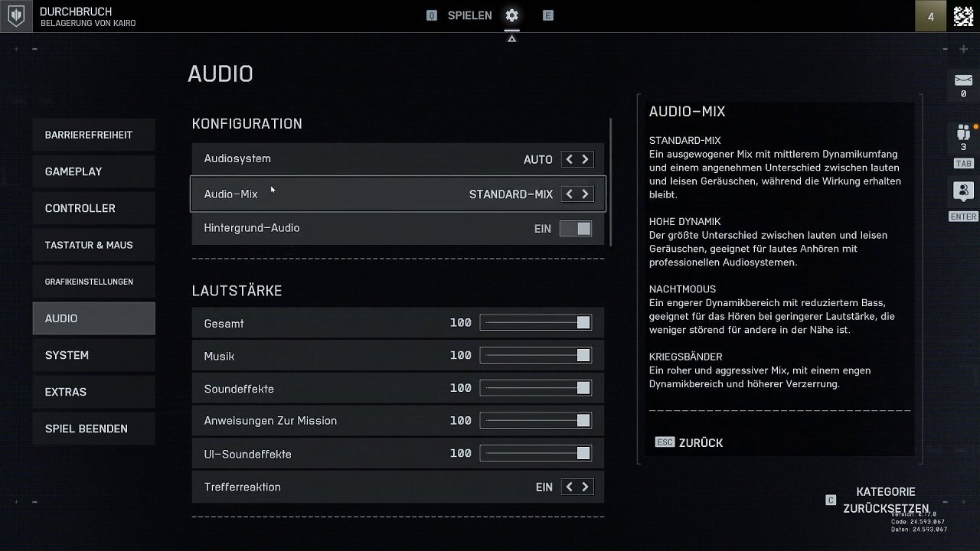Click the C key reset icon

click(x=831, y=500)
